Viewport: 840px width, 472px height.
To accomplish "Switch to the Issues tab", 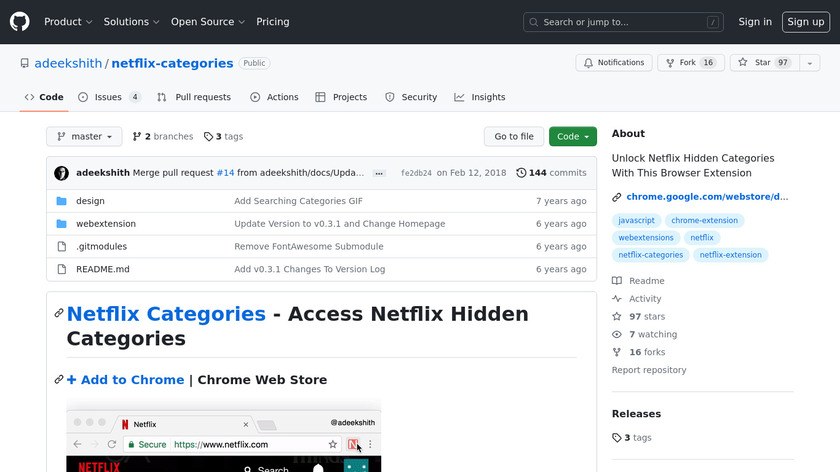I will (109, 97).
